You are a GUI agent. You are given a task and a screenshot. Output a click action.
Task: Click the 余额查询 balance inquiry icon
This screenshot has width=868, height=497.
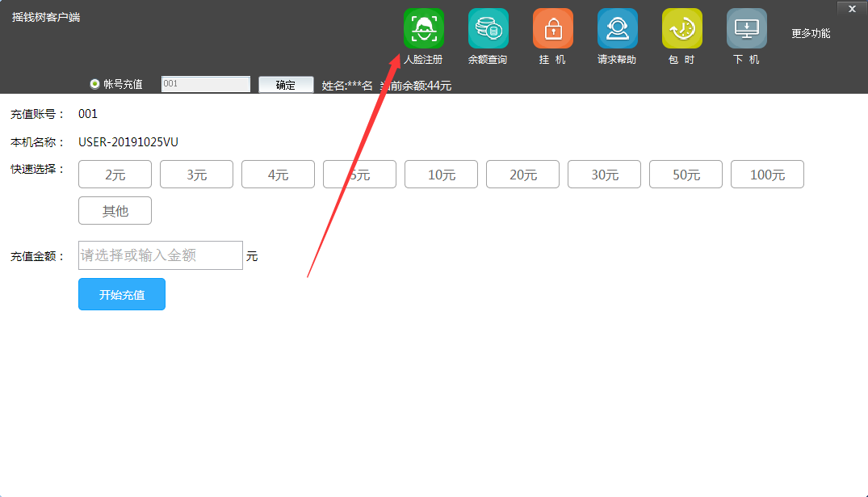click(x=488, y=29)
